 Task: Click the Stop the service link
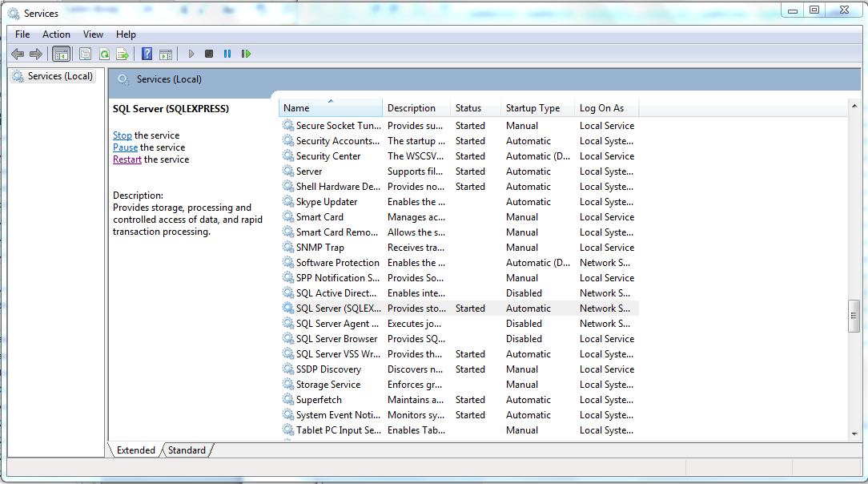122,135
